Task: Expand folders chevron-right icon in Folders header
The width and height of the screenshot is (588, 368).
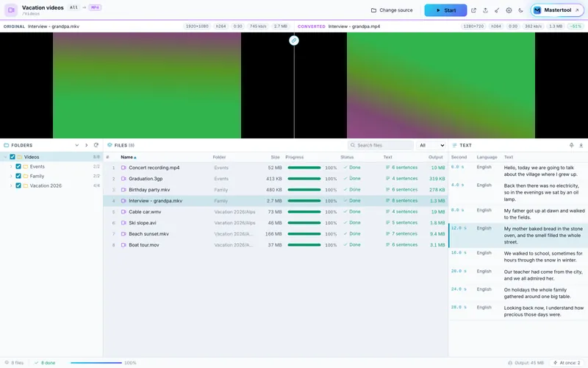Action: (86, 145)
